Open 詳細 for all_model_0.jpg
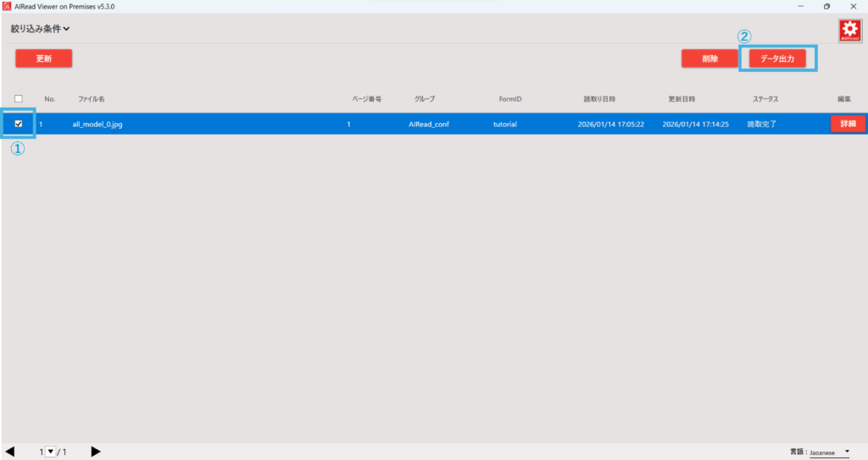868x460 pixels. tap(848, 124)
